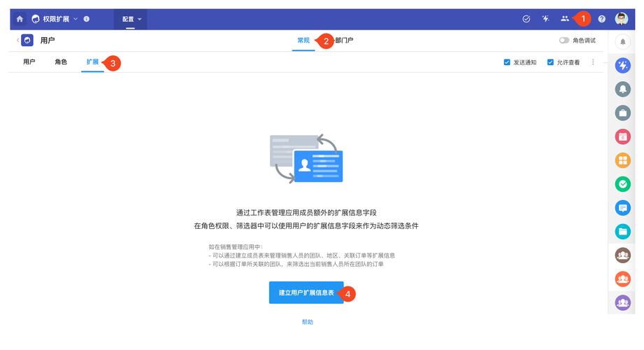Open the lightning workflow icon in header

tap(545, 19)
